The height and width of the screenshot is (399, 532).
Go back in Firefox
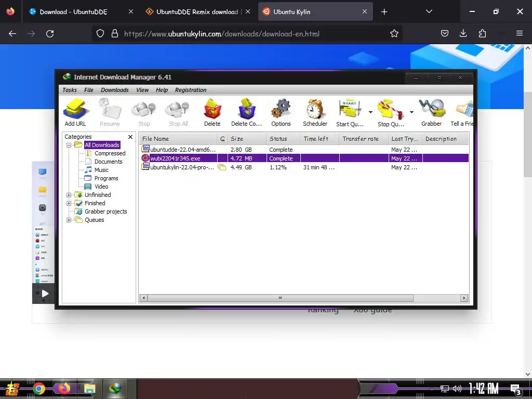(x=12, y=34)
